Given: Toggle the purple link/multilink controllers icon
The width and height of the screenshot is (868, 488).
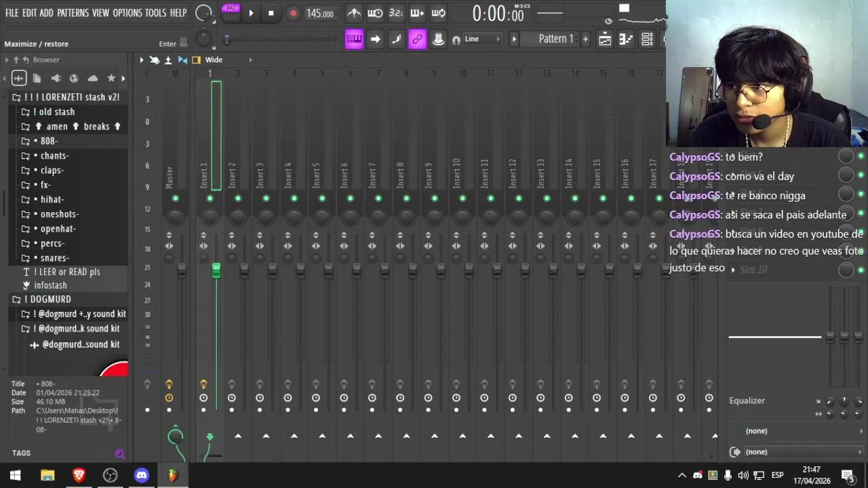Looking at the screenshot, I should [417, 39].
